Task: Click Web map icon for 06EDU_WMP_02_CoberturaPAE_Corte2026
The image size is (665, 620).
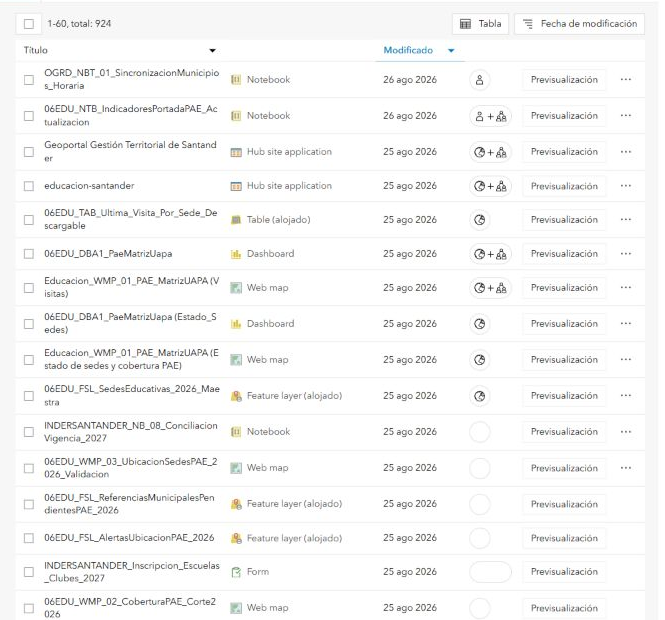Action: [x=236, y=608]
